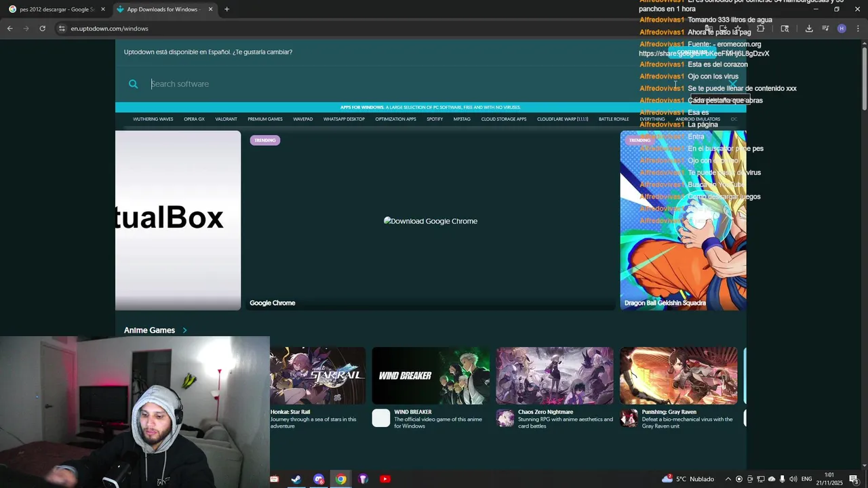The image size is (868, 488).
Task: Open the microphone icon in system tray
Action: click(783, 479)
